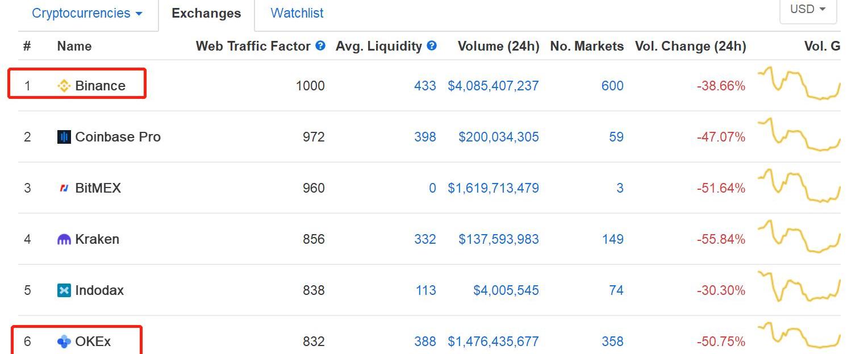Open OKEx average liquidity value 388

coord(425,341)
